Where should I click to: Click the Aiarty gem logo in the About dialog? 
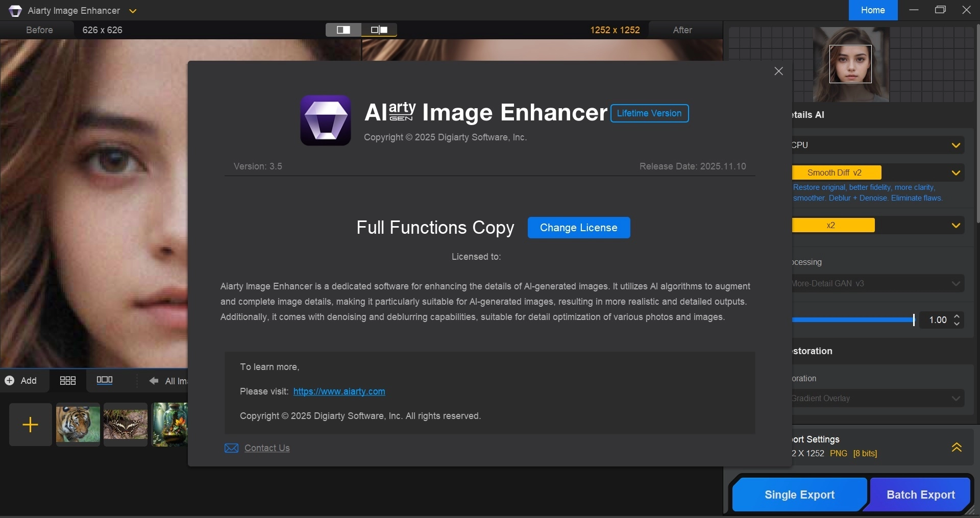tap(326, 120)
